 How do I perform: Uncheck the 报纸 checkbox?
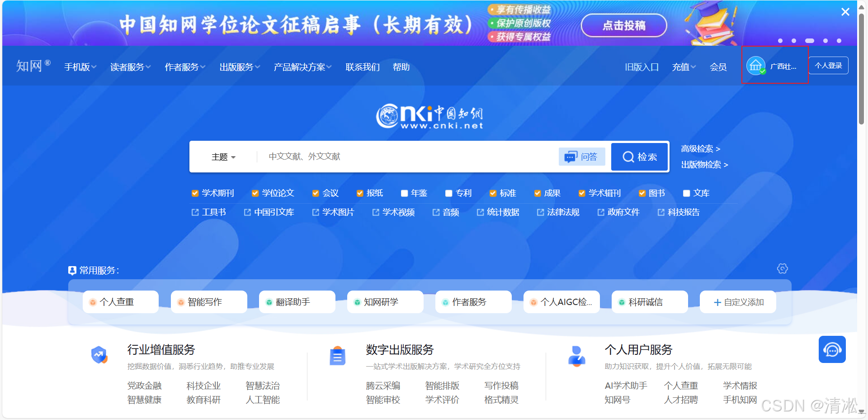[x=360, y=193]
